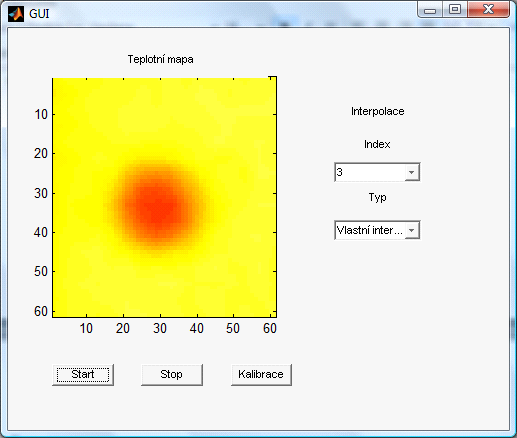Click the 'Index' label
The image size is (517, 438).
[x=377, y=144]
